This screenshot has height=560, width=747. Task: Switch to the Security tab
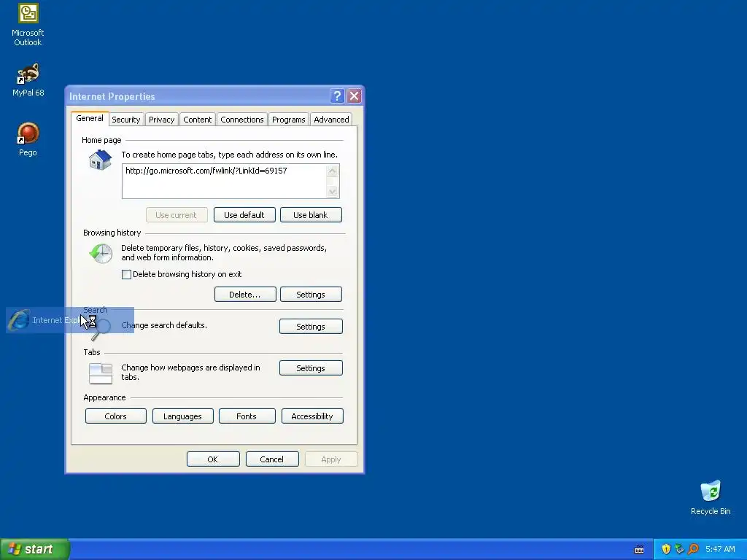[125, 120]
